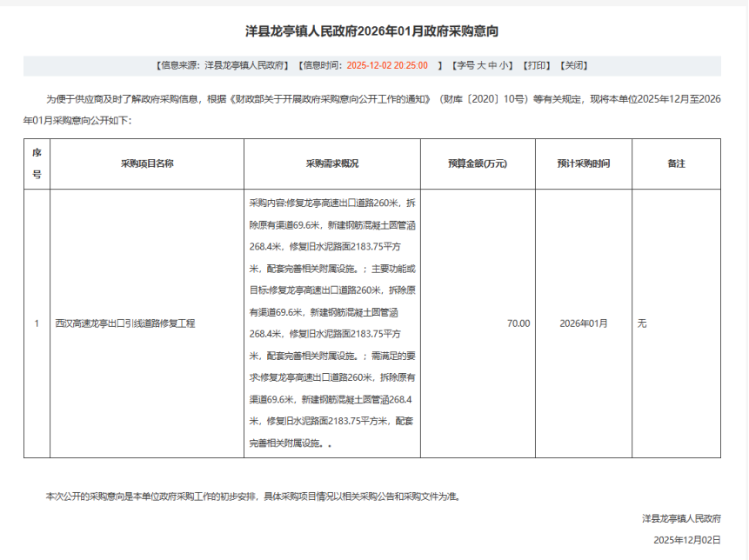Click the 无 remarks cell
The height and width of the screenshot is (560, 749).
point(642,323)
